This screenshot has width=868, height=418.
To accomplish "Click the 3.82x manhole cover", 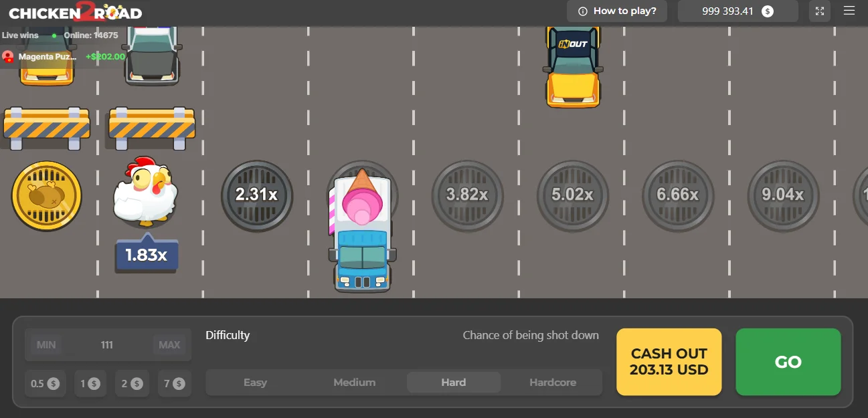I will (x=467, y=195).
